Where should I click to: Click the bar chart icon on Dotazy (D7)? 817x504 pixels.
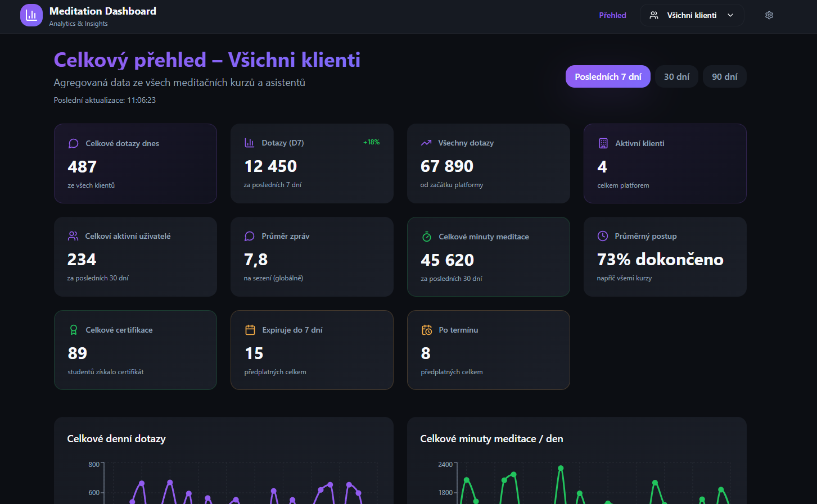[250, 143]
